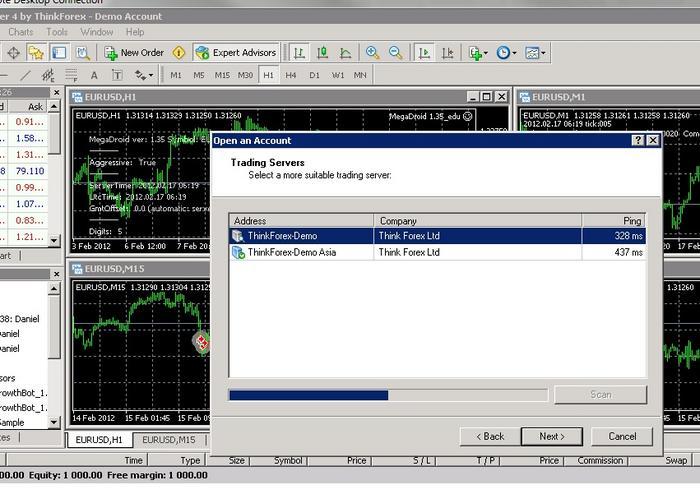Cancel the Open an Account dialog
The image size is (700, 494).
pos(622,436)
